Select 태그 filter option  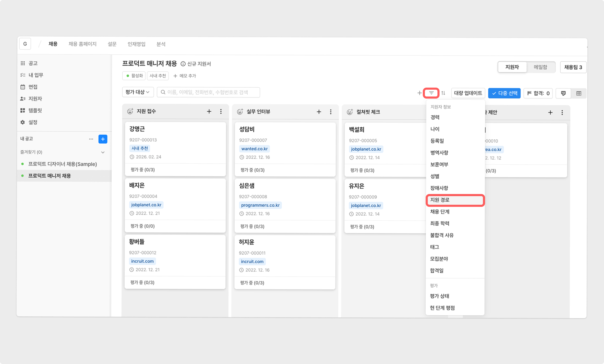[x=455, y=247]
